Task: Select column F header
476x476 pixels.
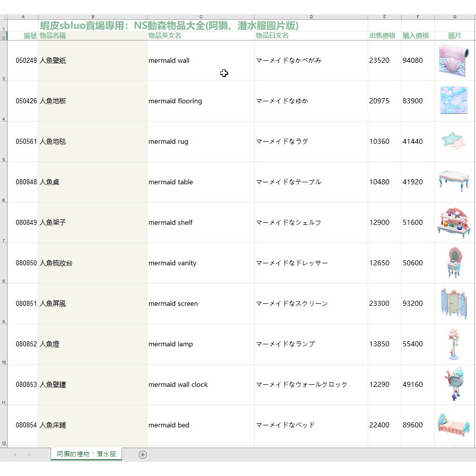Action: (418, 17)
